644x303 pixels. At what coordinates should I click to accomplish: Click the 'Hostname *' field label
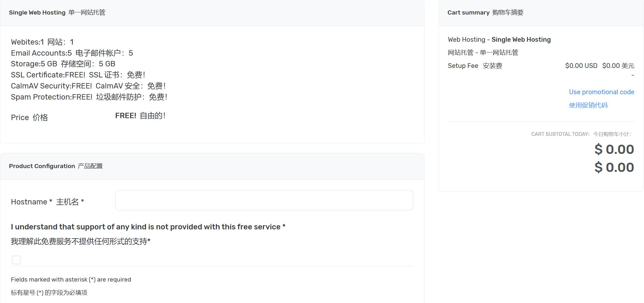click(x=32, y=202)
